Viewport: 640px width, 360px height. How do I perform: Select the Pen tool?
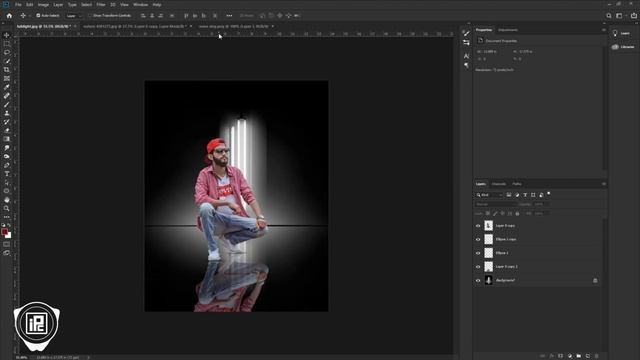7,165
